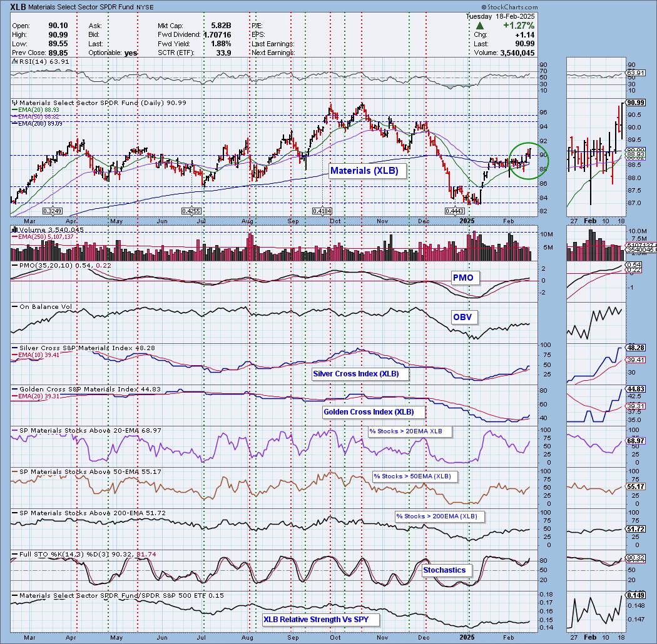This screenshot has width=657, height=644.
Task: Click the 0.149 relative strength value tag
Action: (x=636, y=595)
